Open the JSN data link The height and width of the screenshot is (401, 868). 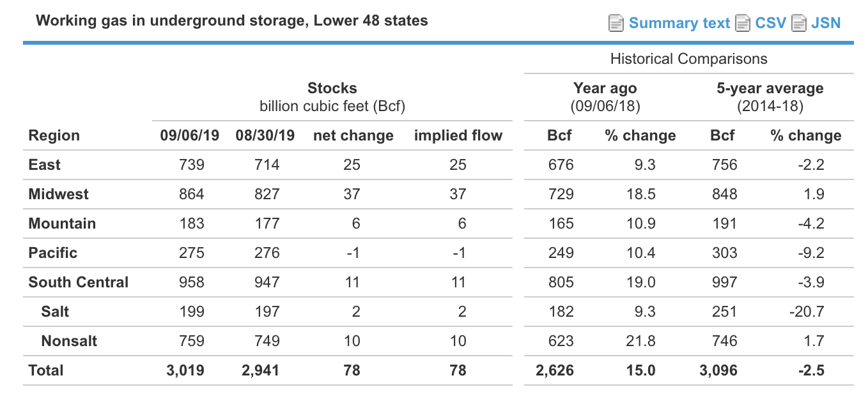click(x=826, y=22)
